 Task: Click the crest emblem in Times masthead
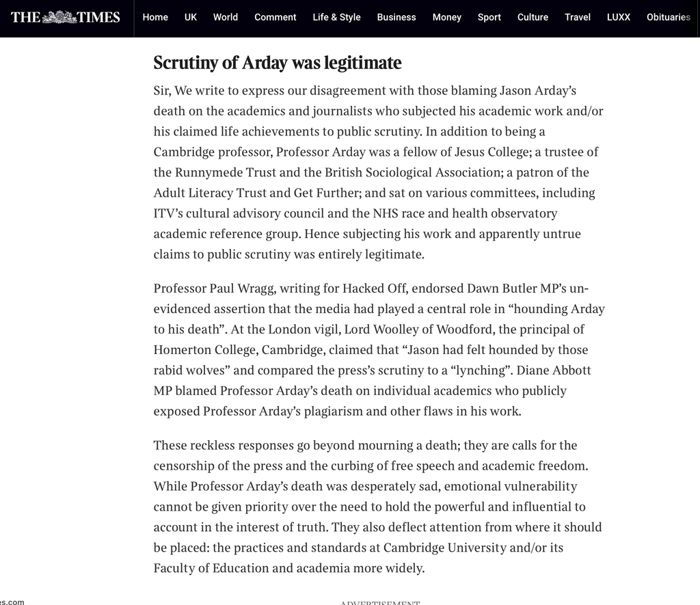[59, 17]
